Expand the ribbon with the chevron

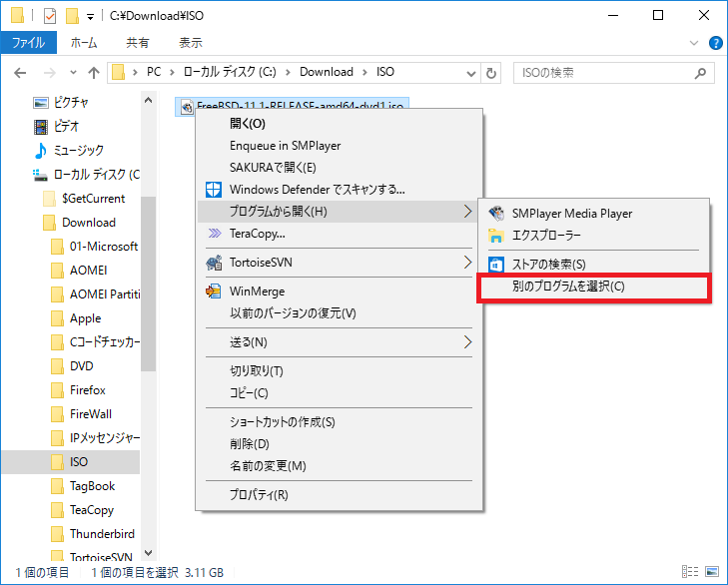[694, 43]
